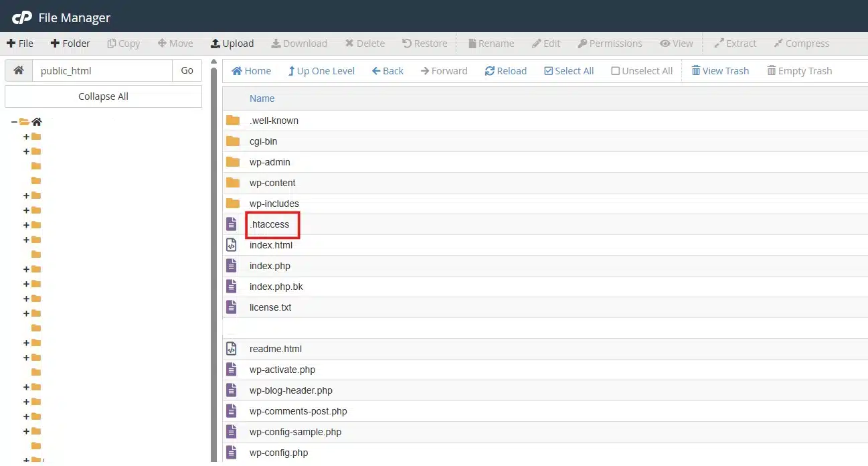Go Up One Level

click(321, 71)
